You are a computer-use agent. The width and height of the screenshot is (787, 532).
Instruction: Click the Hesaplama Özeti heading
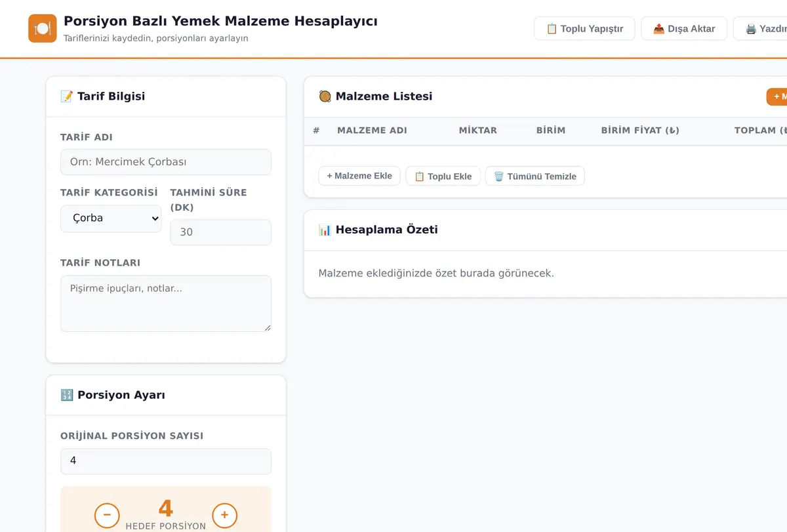coord(378,230)
